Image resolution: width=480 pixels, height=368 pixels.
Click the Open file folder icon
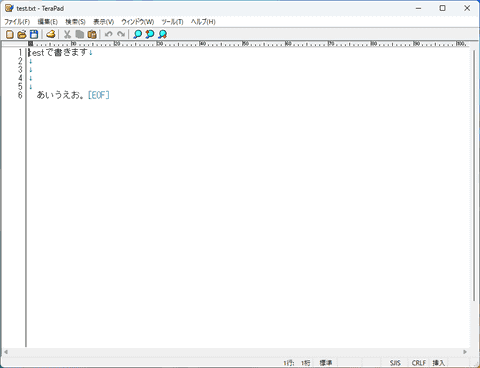(x=22, y=34)
